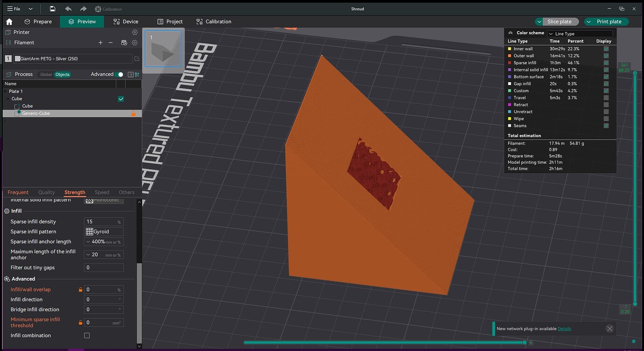Reset Minimum sparse infill threshold orange lock
644x351 pixels.
(x=80, y=322)
